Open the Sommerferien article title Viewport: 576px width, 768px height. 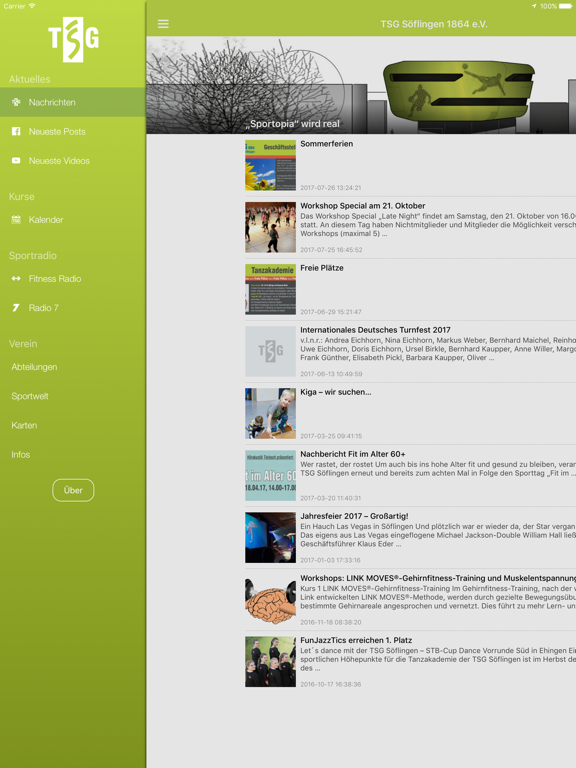click(x=327, y=144)
